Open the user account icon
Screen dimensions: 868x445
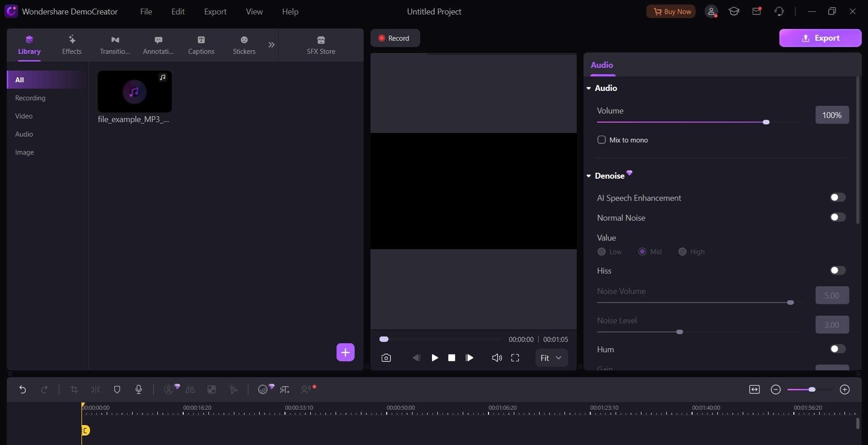pyautogui.click(x=711, y=12)
